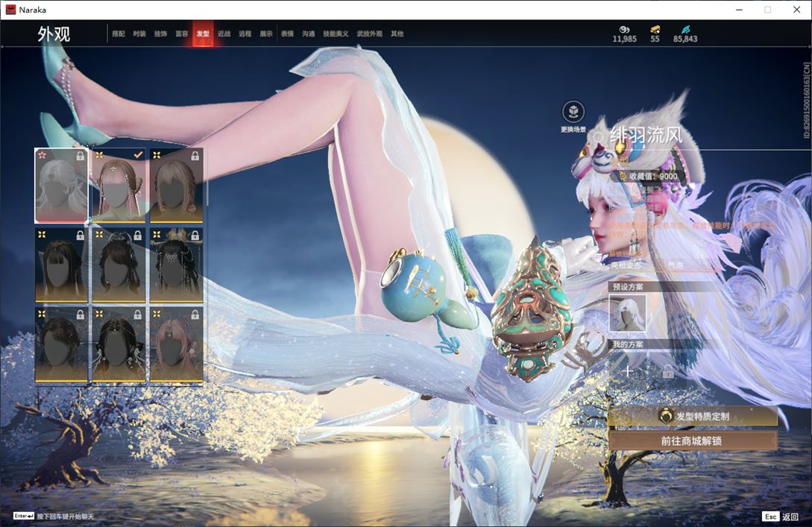Open the 其他 tab
This screenshot has width=812, height=527.
tap(397, 34)
